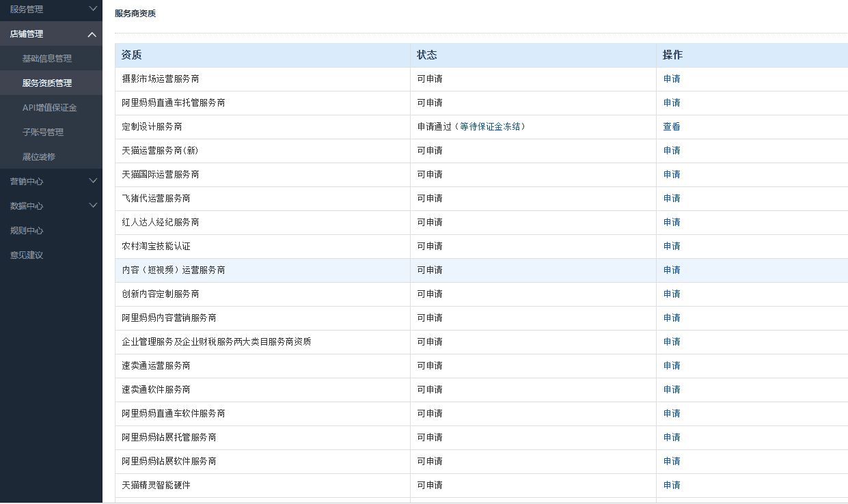The width and height of the screenshot is (848, 504).
Task: Click 申请 for 速卖通运营服务商
Action: 672,366
